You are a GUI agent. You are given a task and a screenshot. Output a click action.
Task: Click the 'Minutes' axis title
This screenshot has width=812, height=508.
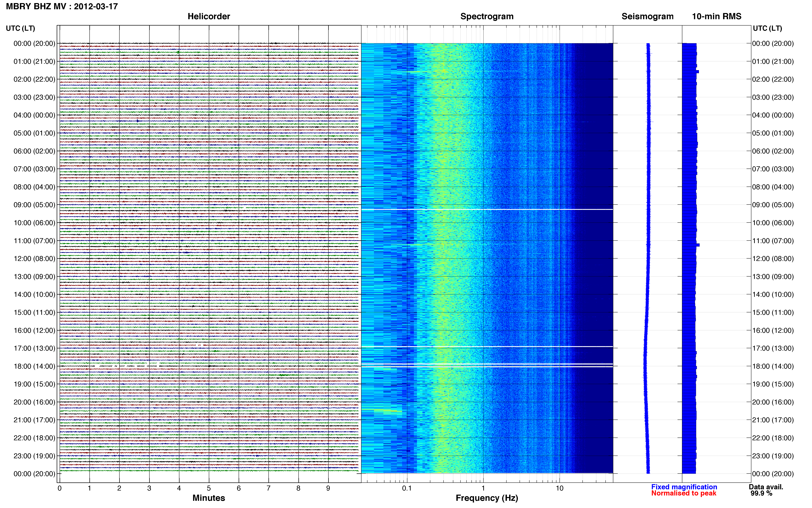tap(209, 498)
